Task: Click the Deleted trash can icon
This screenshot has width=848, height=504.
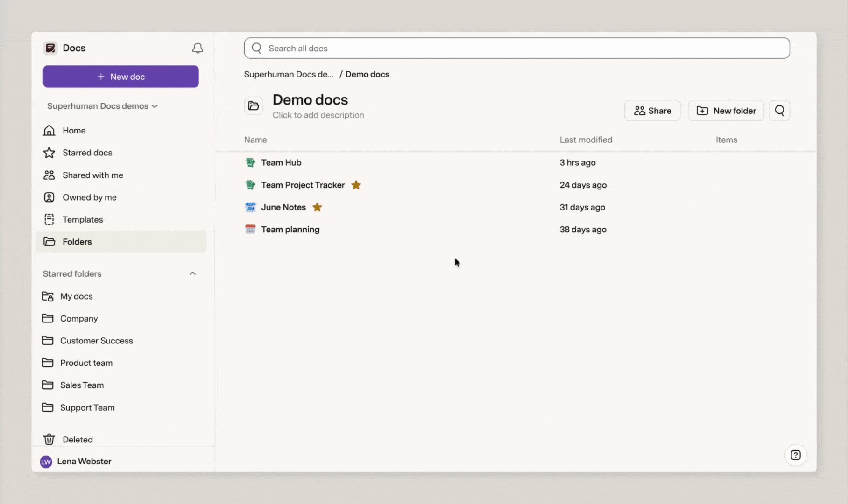Action: pos(49,439)
